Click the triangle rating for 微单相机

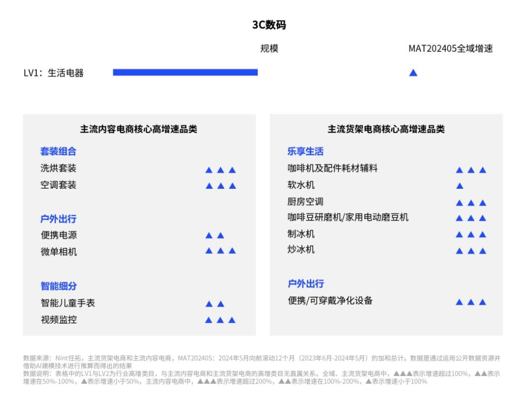pos(221,251)
